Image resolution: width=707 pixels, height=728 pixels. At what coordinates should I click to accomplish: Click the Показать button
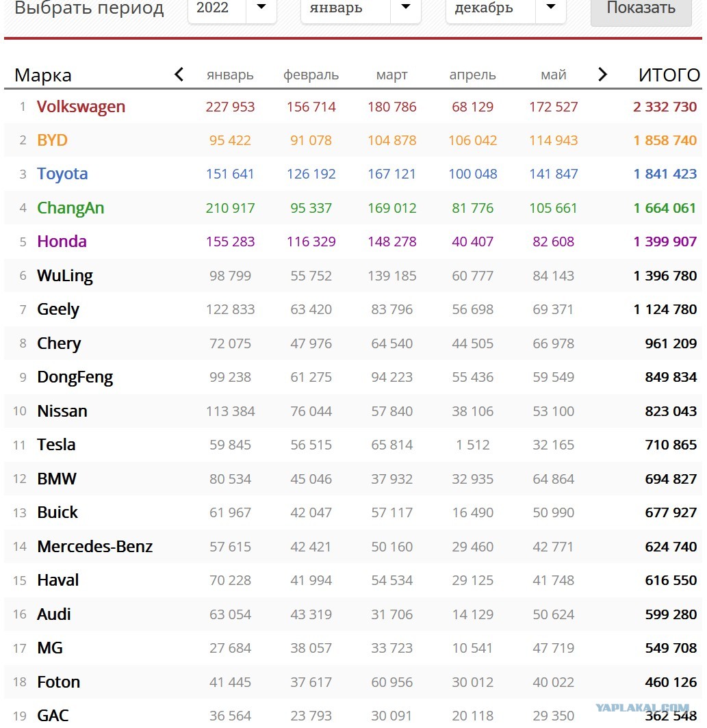tap(641, 10)
